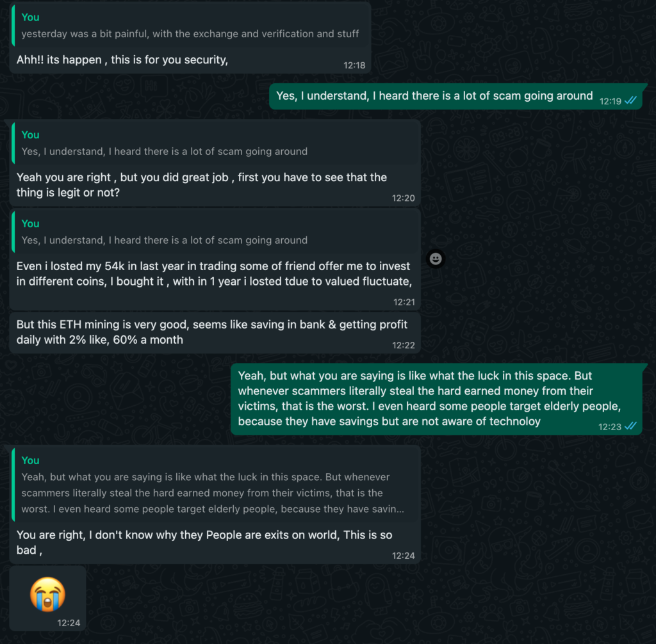Click the 12:18 timestamp
The width and height of the screenshot is (656, 644).
(354, 66)
